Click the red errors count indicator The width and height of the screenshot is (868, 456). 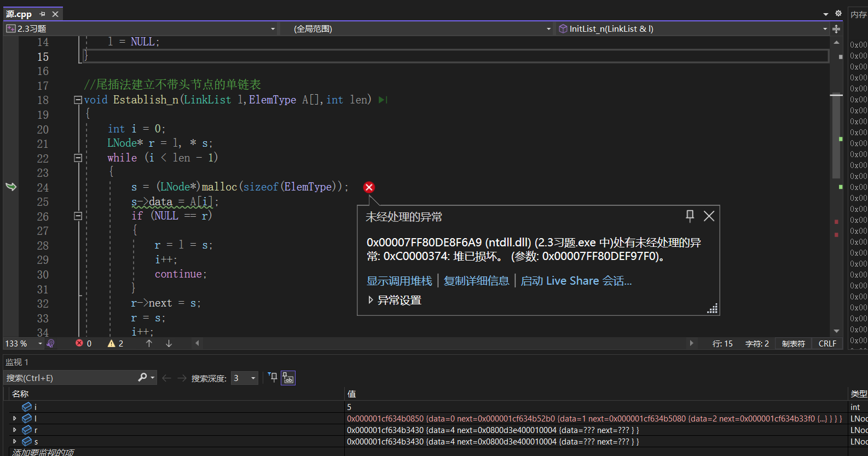click(83, 343)
